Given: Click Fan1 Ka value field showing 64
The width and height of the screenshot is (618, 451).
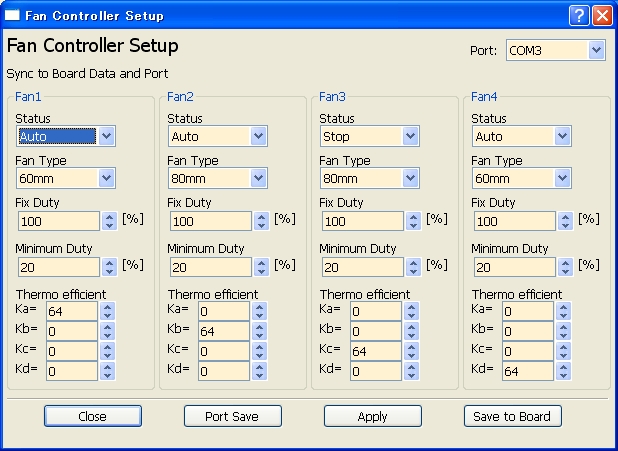Looking at the screenshot, I should 72,311.
